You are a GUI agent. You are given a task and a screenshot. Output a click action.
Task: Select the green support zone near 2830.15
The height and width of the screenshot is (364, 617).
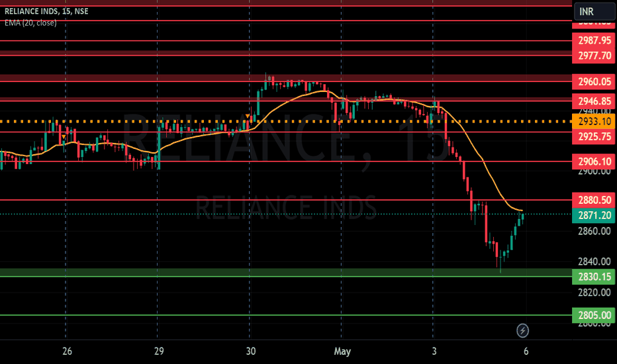pyautogui.click(x=286, y=272)
